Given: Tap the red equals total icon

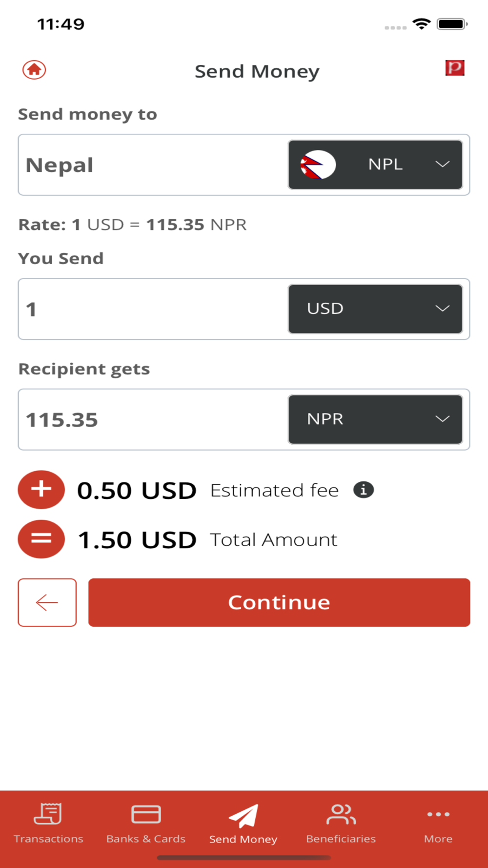Looking at the screenshot, I should (41, 539).
